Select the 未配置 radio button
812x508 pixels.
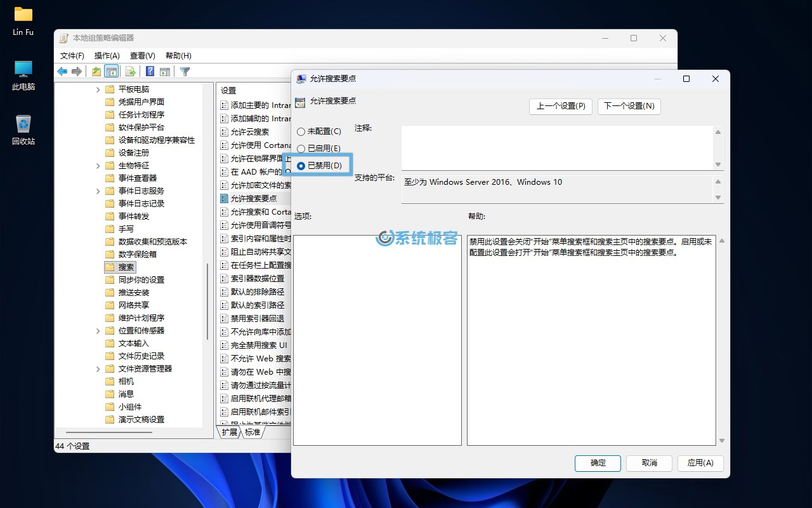[x=300, y=131]
